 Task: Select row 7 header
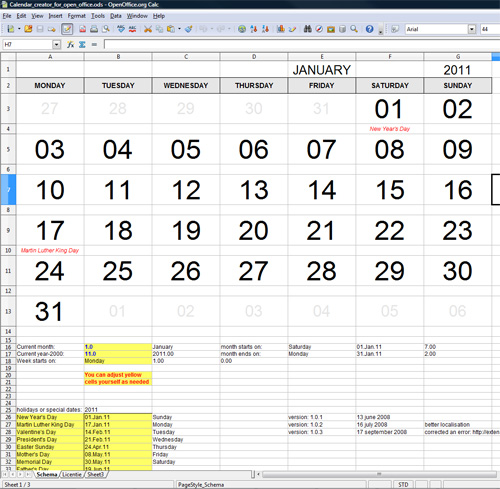tap(8, 189)
